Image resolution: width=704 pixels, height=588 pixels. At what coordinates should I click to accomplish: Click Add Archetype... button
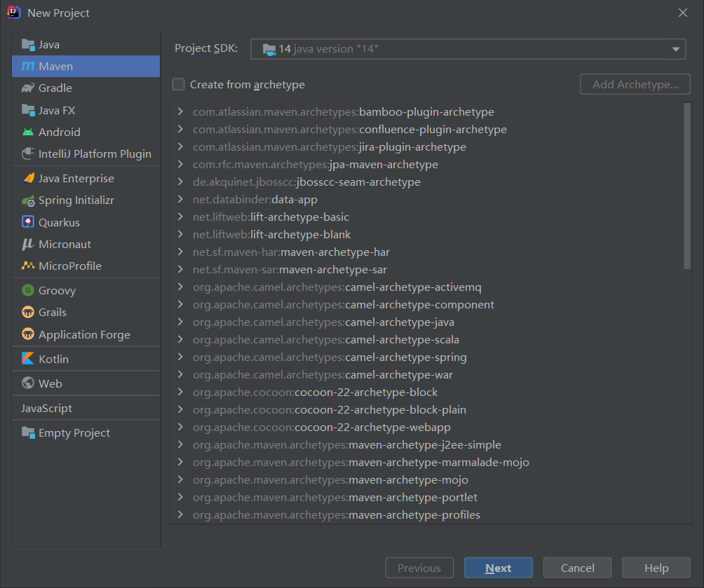635,84
